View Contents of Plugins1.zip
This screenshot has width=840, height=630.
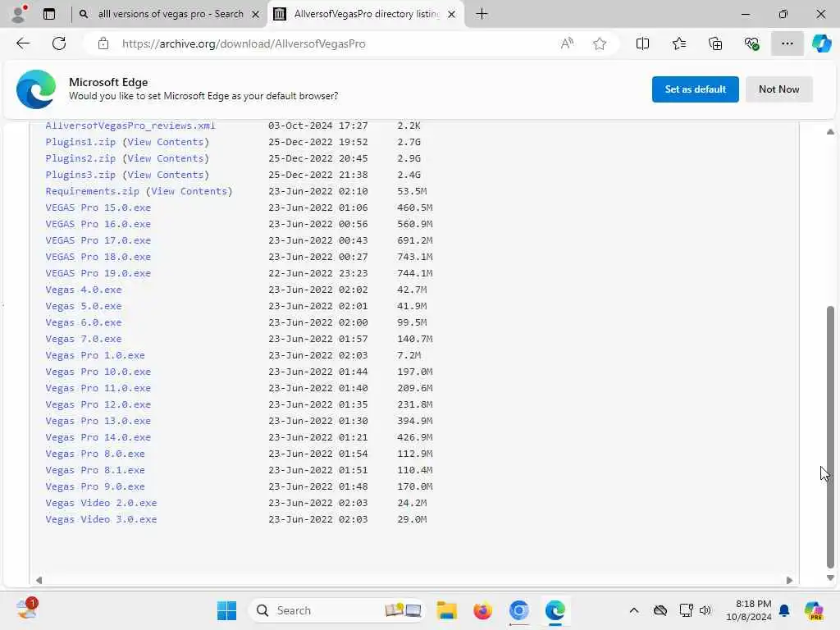(166, 142)
